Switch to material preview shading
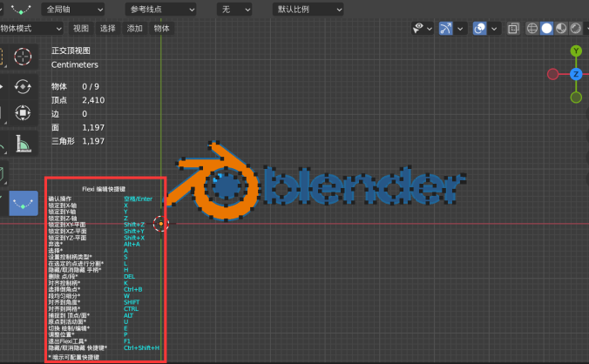This screenshot has height=364, width=589. coord(561,29)
